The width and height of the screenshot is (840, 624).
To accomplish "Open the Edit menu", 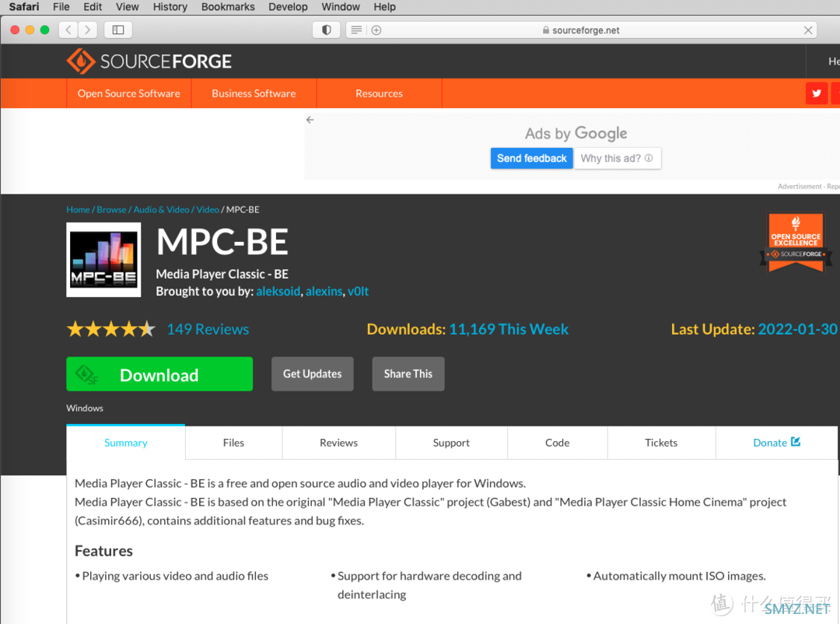I will coord(92,7).
